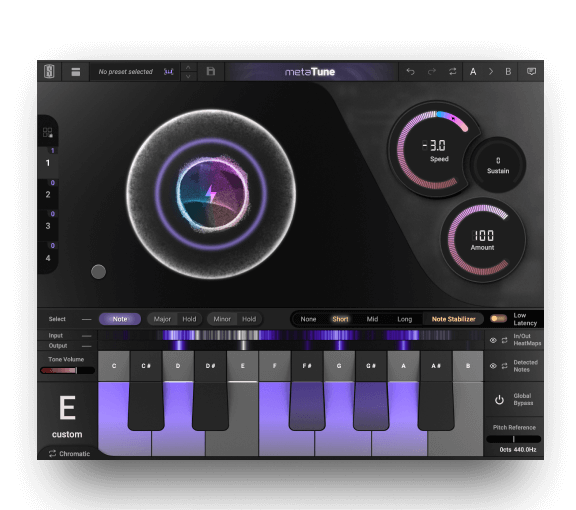Click the 0cts 440.0Hz value

(518, 449)
